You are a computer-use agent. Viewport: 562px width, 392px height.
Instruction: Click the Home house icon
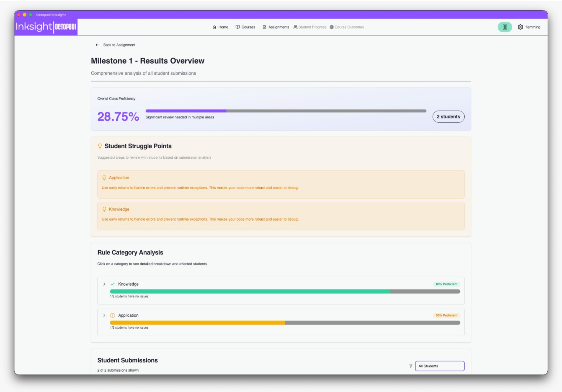click(214, 27)
